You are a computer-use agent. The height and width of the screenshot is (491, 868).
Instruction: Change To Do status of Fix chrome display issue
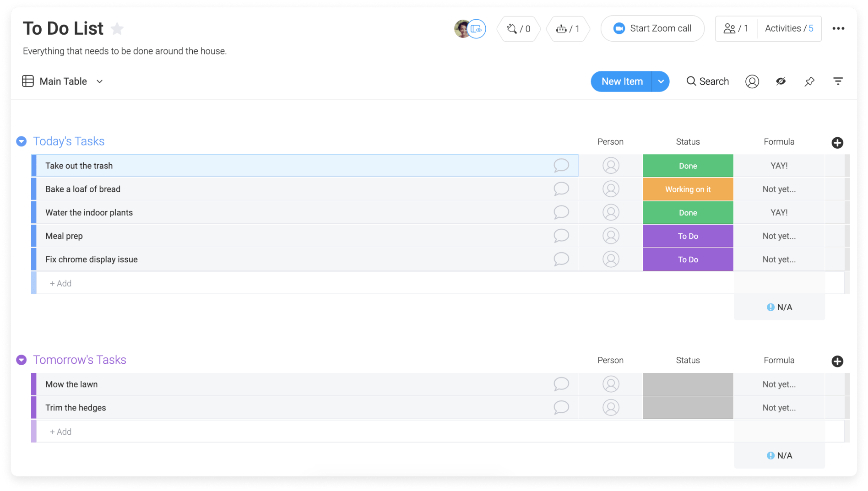coord(688,259)
